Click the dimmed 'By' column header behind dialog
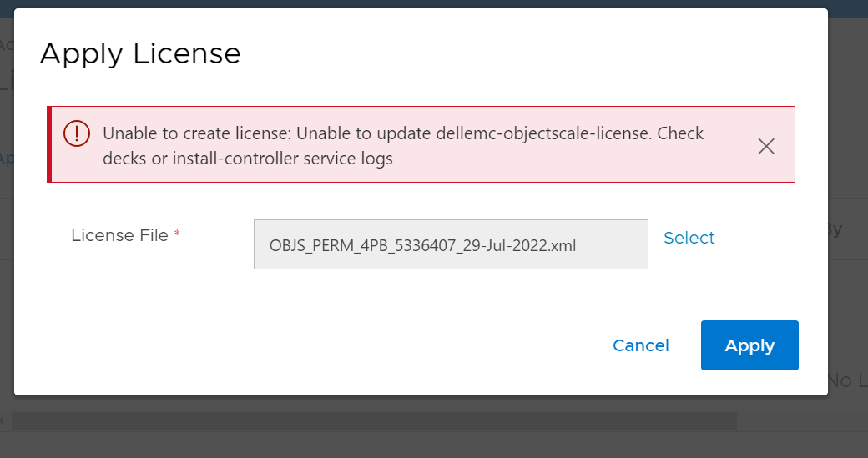The image size is (868, 458). (835, 229)
